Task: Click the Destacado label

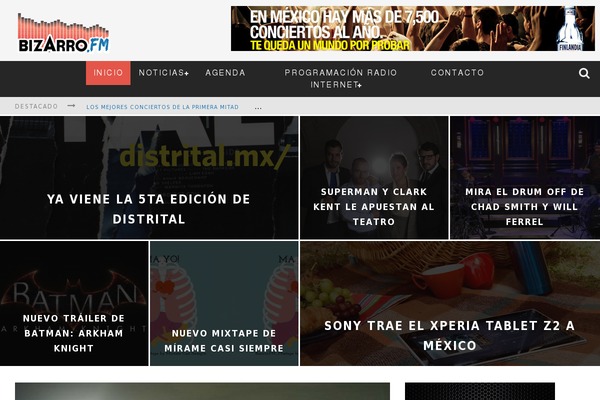Action: pos(36,106)
